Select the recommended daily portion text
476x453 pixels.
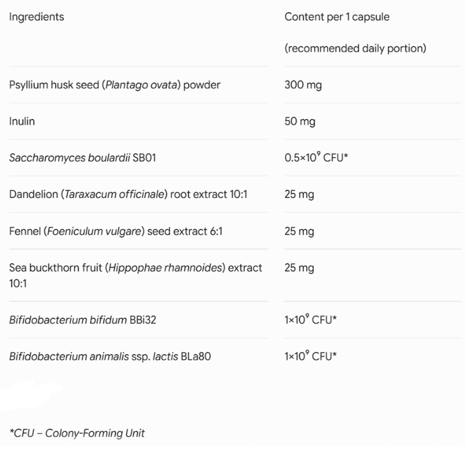355,49
